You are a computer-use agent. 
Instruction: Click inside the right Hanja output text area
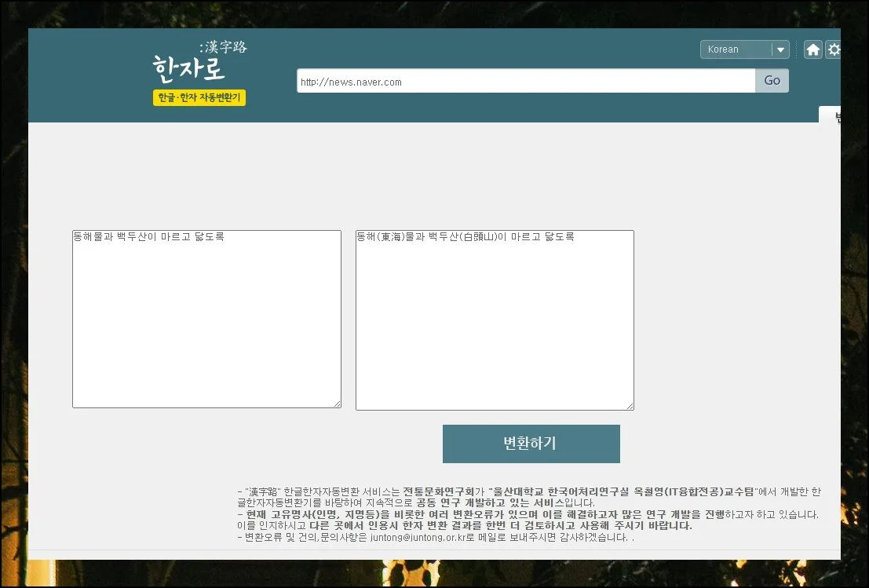495,330
